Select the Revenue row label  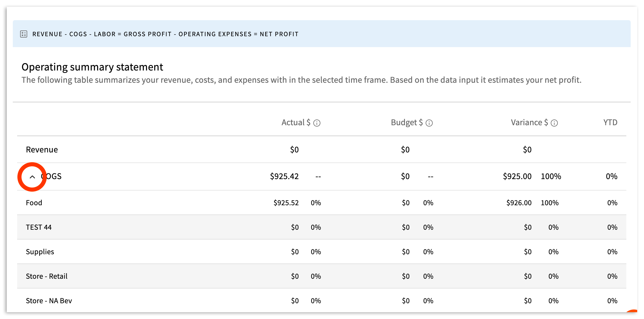pos(42,150)
